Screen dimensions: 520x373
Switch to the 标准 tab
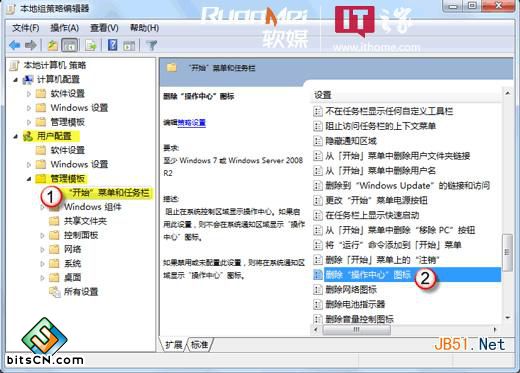point(199,344)
